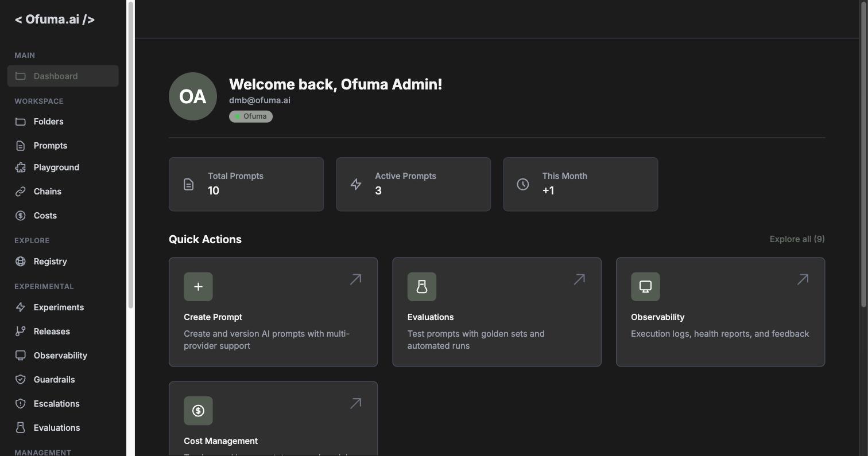Open the Cost Management card title
Viewport: 868px width, 456px height.
tap(221, 441)
